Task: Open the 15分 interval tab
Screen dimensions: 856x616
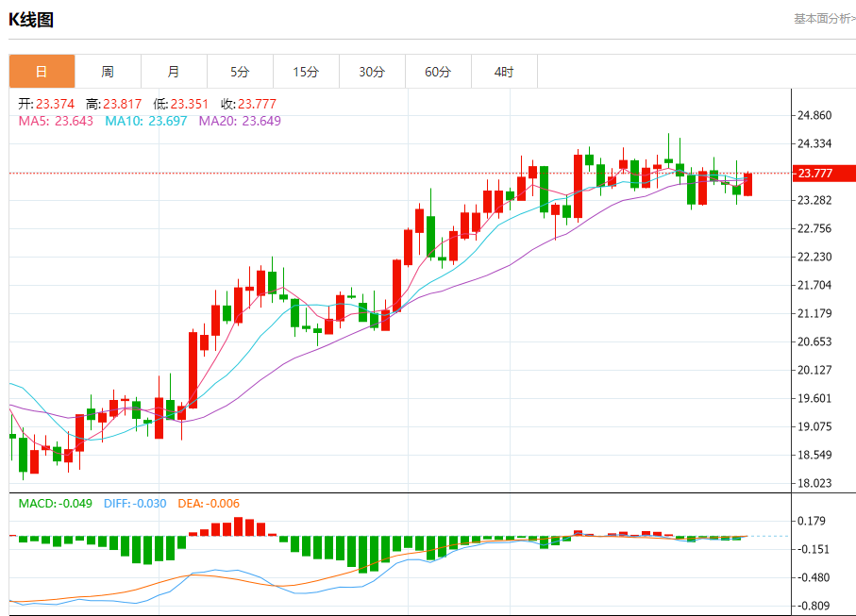Action: pyautogui.click(x=307, y=72)
